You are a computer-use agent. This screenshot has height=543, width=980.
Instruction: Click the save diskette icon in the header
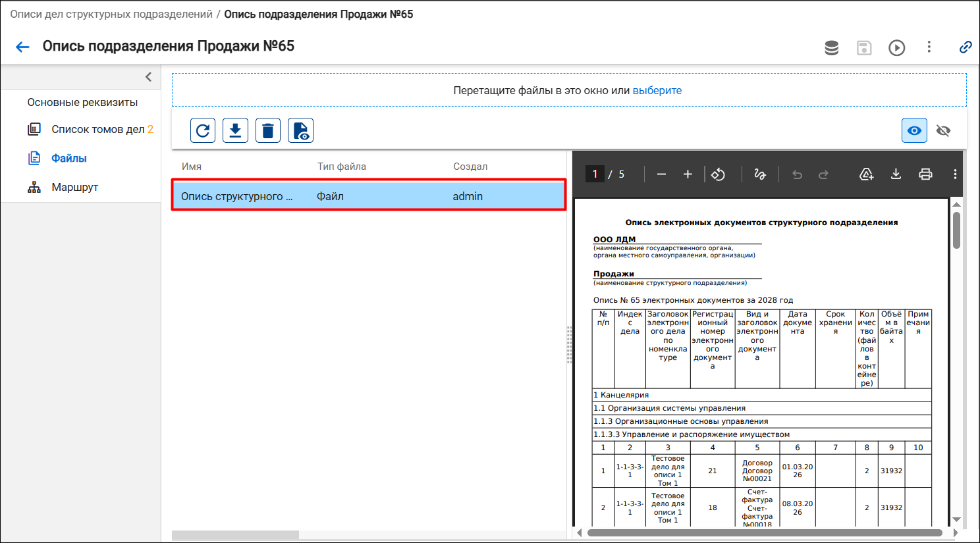[864, 47]
